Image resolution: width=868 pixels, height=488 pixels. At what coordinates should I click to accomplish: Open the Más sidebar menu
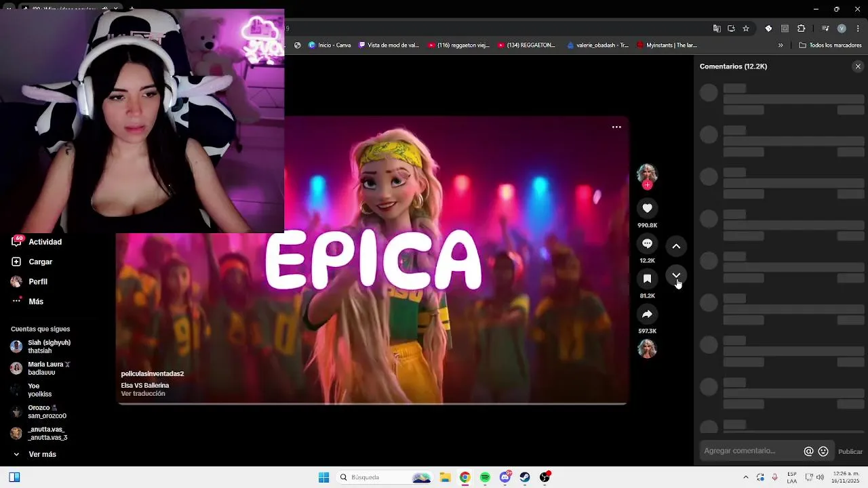point(28,301)
